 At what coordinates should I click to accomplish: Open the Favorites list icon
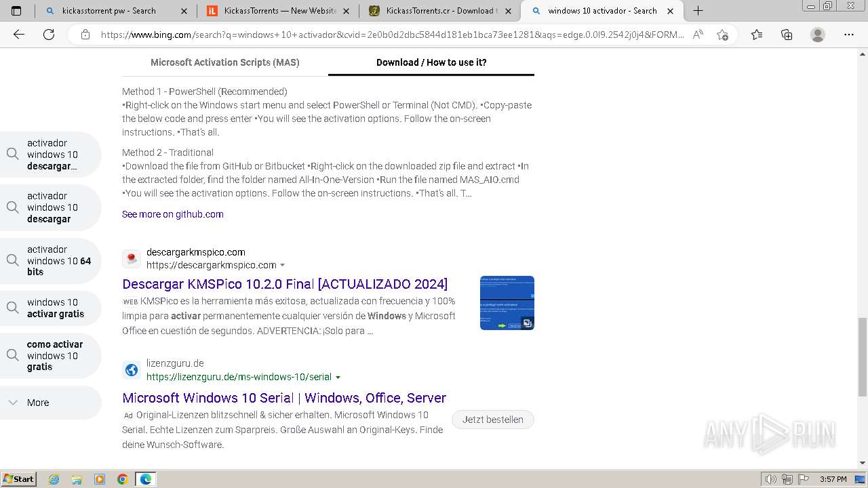point(757,35)
